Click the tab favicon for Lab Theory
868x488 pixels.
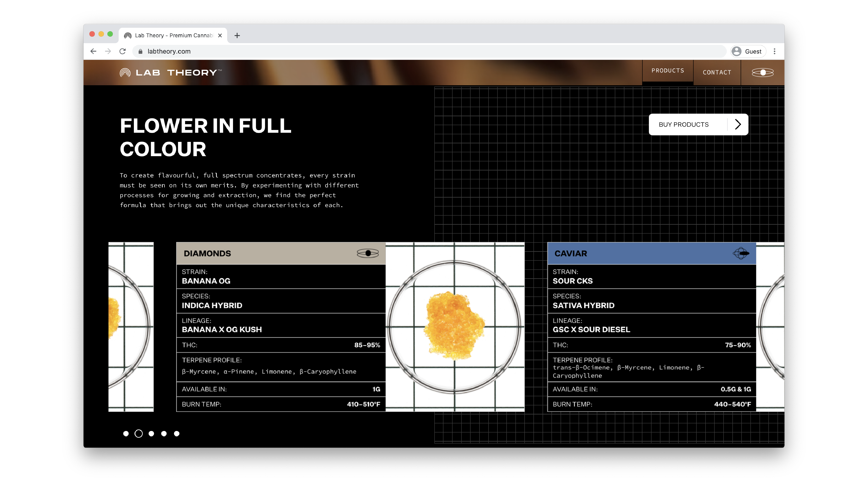pyautogui.click(x=128, y=35)
